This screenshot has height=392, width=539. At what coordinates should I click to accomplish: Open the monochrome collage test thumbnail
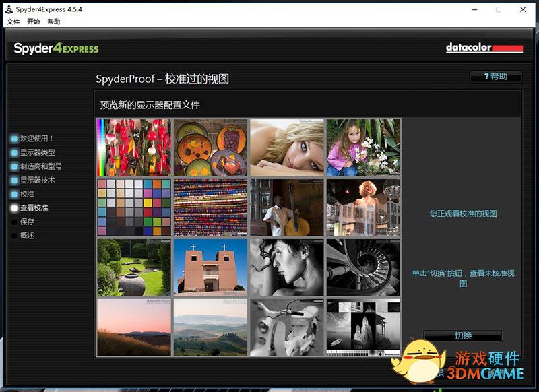(x=363, y=327)
